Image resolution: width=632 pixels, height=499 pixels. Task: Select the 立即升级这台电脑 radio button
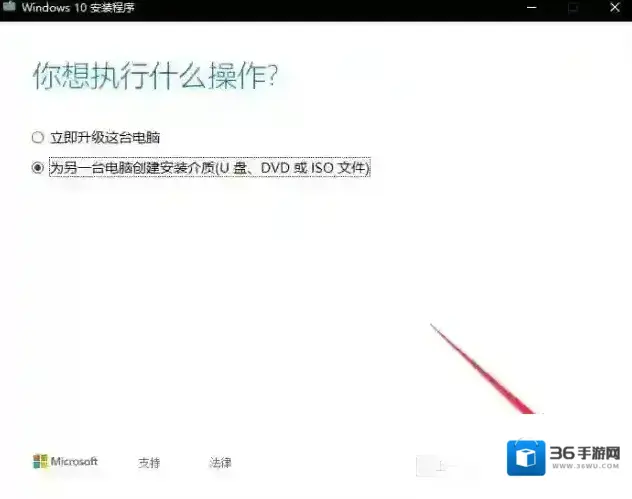(x=38, y=137)
